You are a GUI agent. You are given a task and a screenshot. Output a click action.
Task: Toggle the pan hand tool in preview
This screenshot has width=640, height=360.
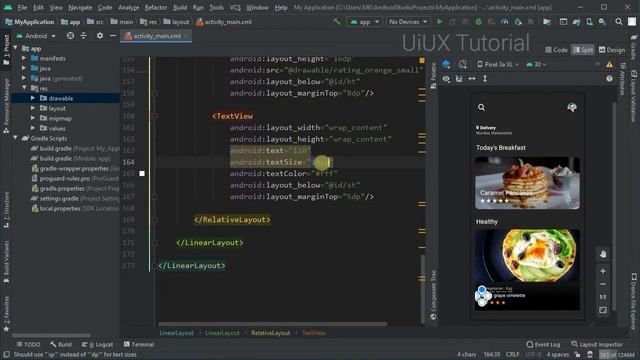[603, 254]
